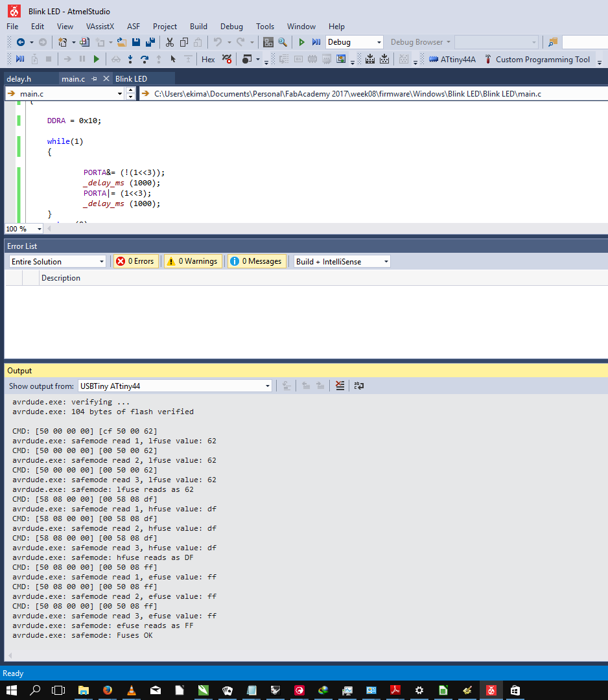The height and width of the screenshot is (700, 608).
Task: Click the quick launch search field
Action: [585, 42]
